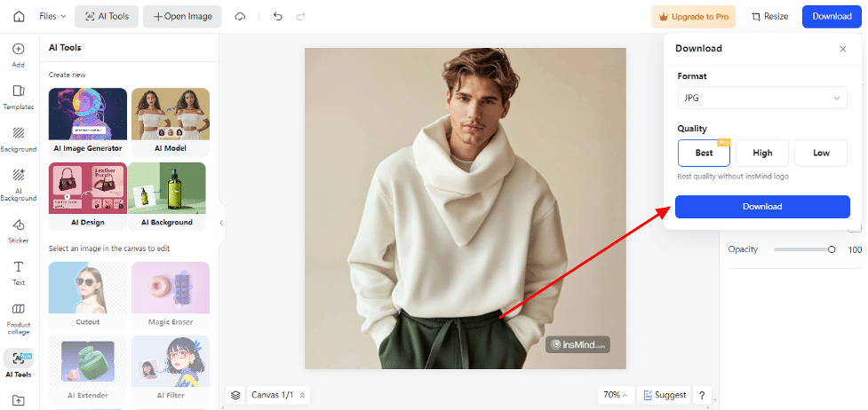Click the Upgrade to Pro button
868x410 pixels.
692,17
